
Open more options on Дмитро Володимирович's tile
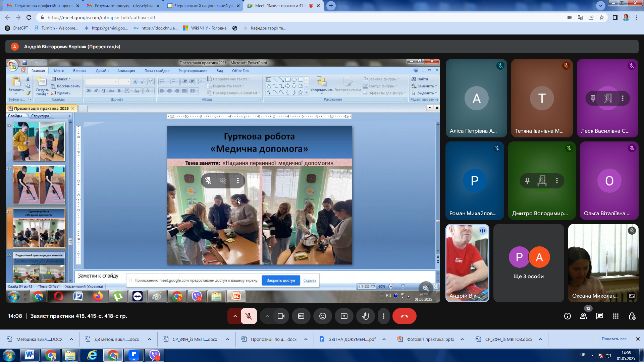557,181
